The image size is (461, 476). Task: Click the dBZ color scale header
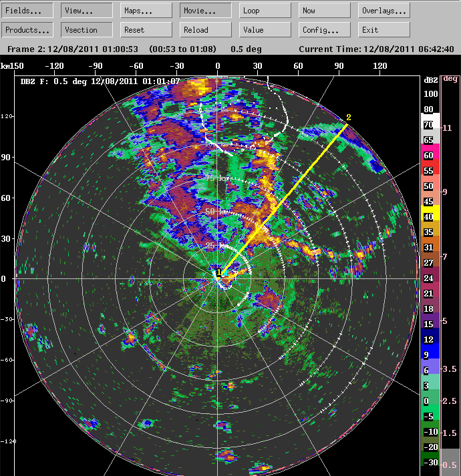point(431,80)
